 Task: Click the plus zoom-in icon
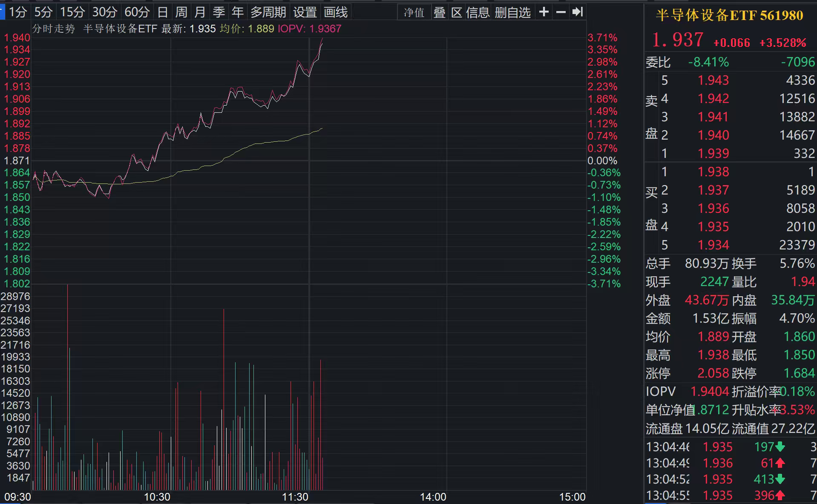[544, 12]
